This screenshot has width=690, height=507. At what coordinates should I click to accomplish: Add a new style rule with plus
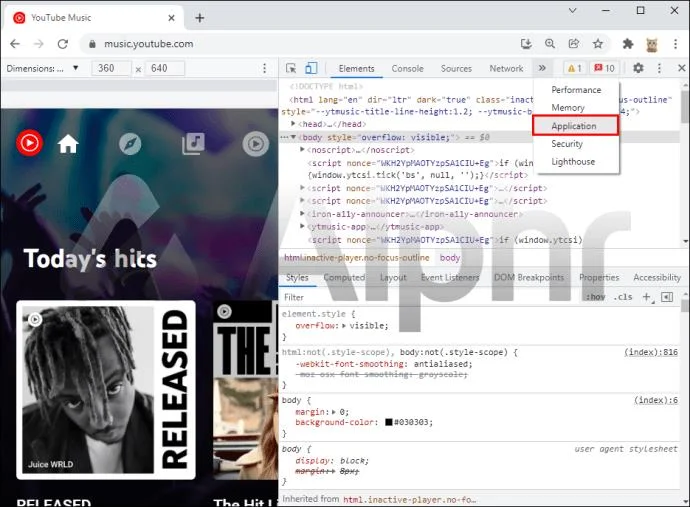point(647,297)
